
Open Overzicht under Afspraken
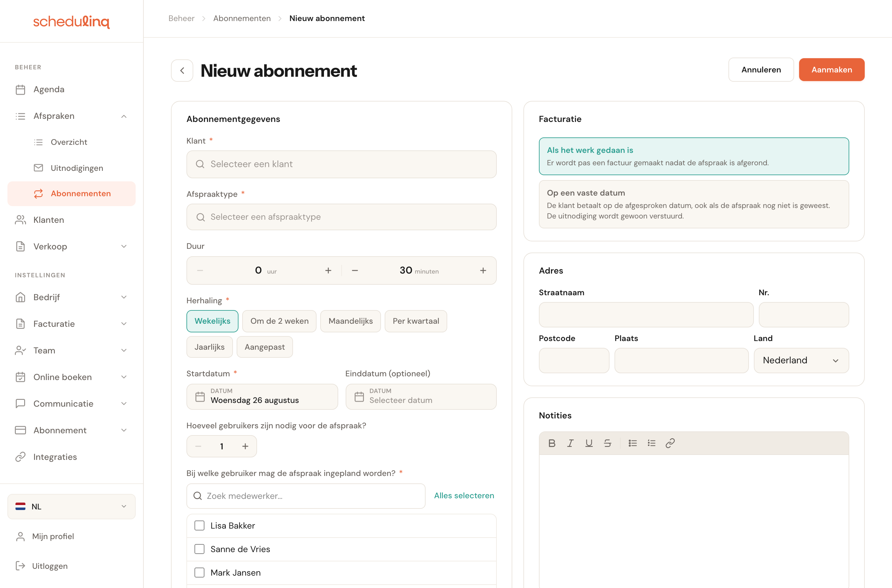pos(71,142)
